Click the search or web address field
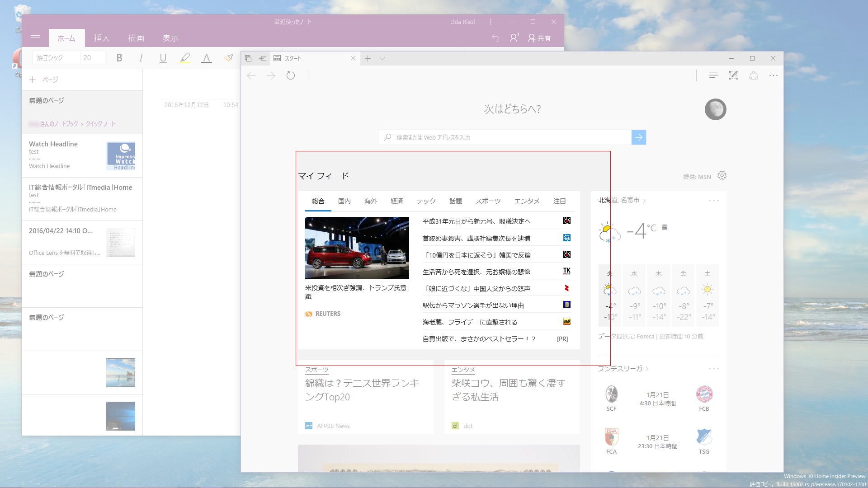The image size is (868, 488). pos(505,137)
